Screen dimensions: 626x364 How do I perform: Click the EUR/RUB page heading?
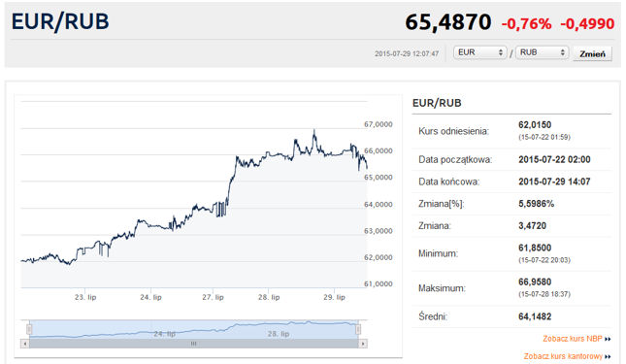(x=60, y=21)
